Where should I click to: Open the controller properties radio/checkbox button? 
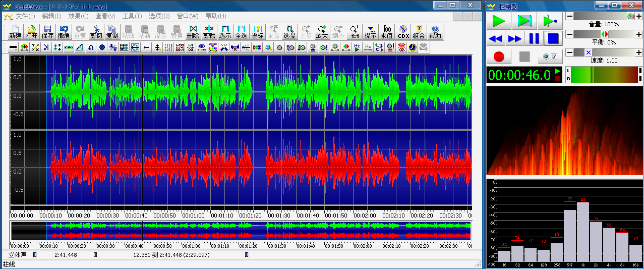coord(550,56)
